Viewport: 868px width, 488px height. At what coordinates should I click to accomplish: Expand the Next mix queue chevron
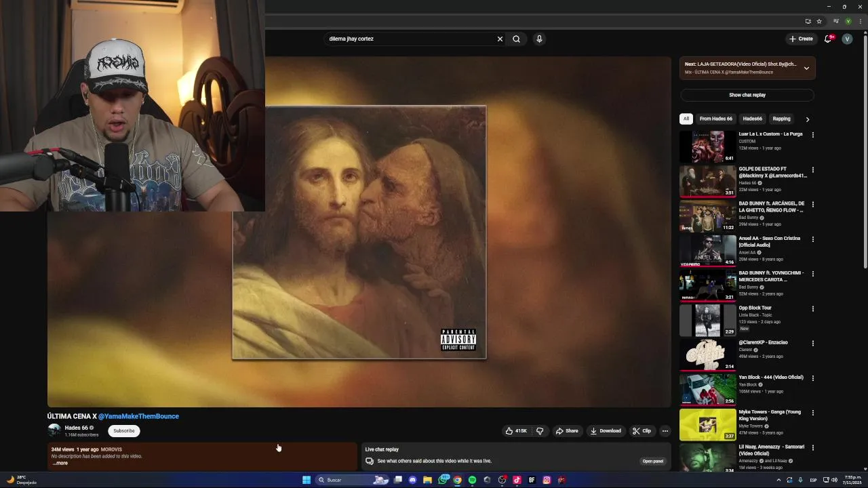click(806, 68)
